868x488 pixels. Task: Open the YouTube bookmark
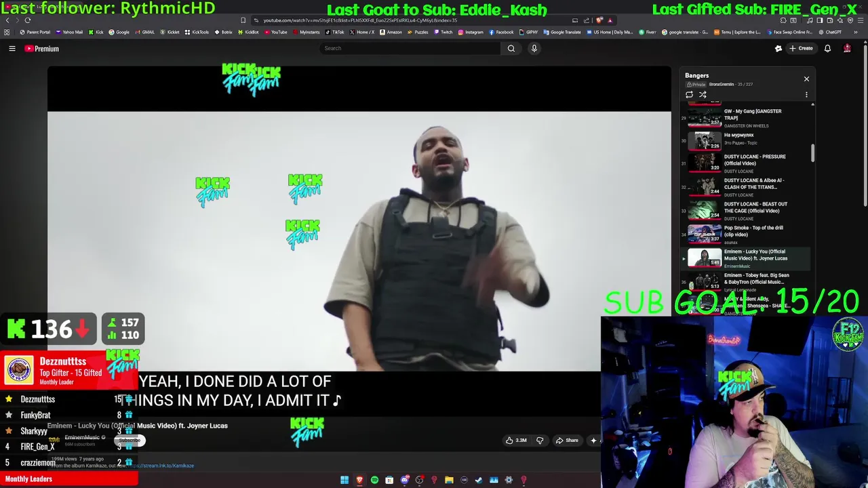(x=275, y=32)
